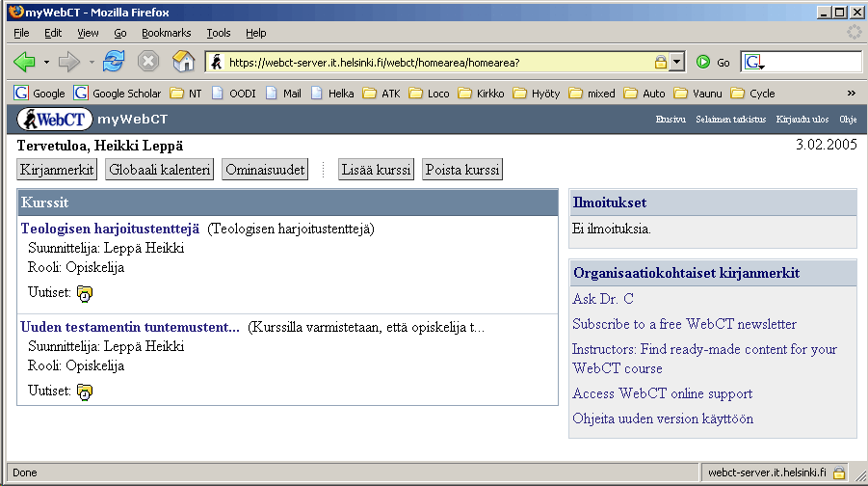Open the Ohje help link
Viewport: 868px width, 486px height.
(848, 120)
